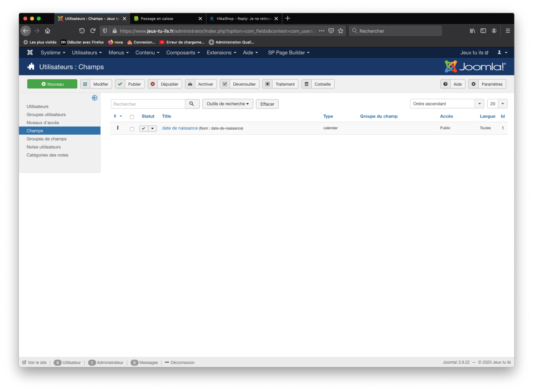
Task: Show tracking protection shield info
Action: [105, 31]
